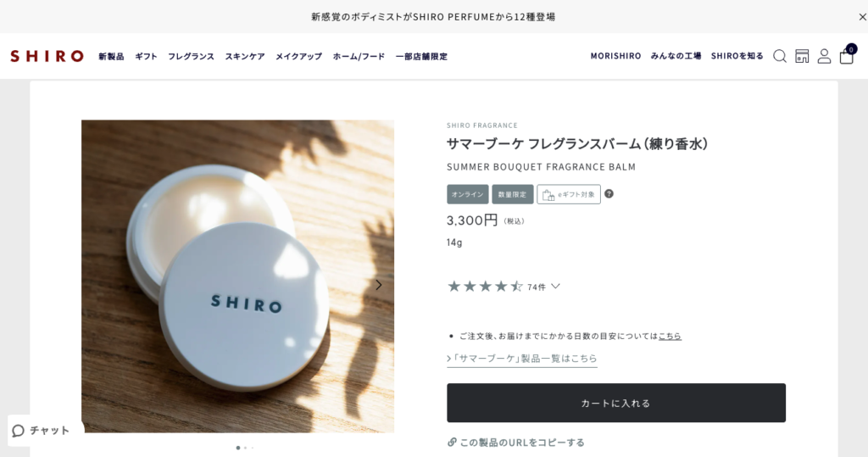Screen dimensions: 868x457
Task: Open the チャット chat bubble
Action: [x=42, y=431]
